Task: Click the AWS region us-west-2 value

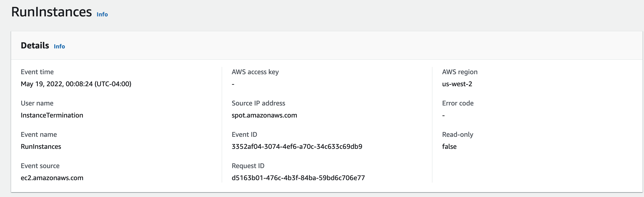Action: tap(457, 84)
